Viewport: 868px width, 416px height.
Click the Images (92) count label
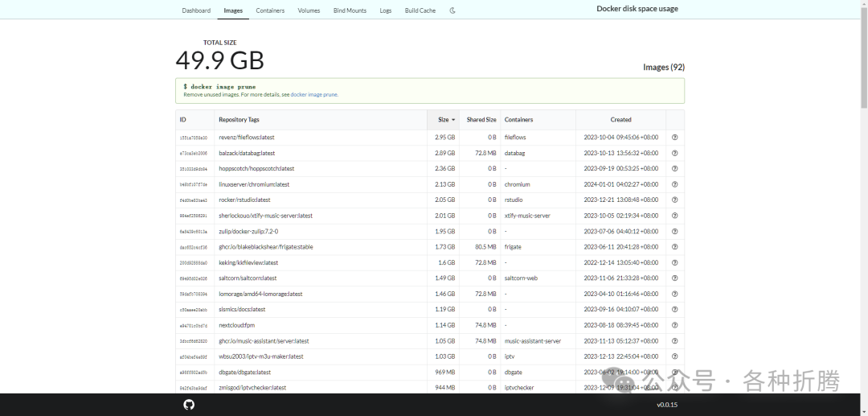664,67
